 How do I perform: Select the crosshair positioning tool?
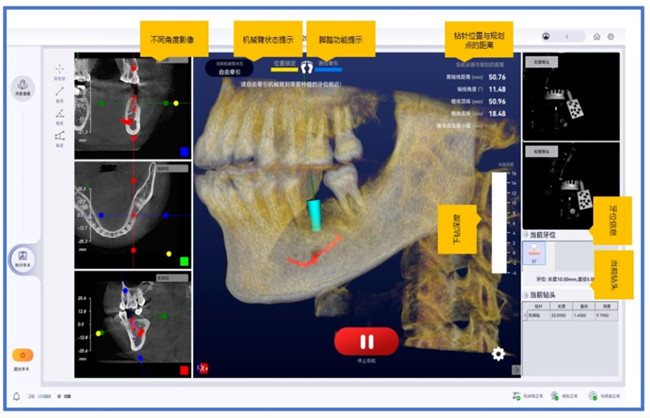tap(60, 69)
